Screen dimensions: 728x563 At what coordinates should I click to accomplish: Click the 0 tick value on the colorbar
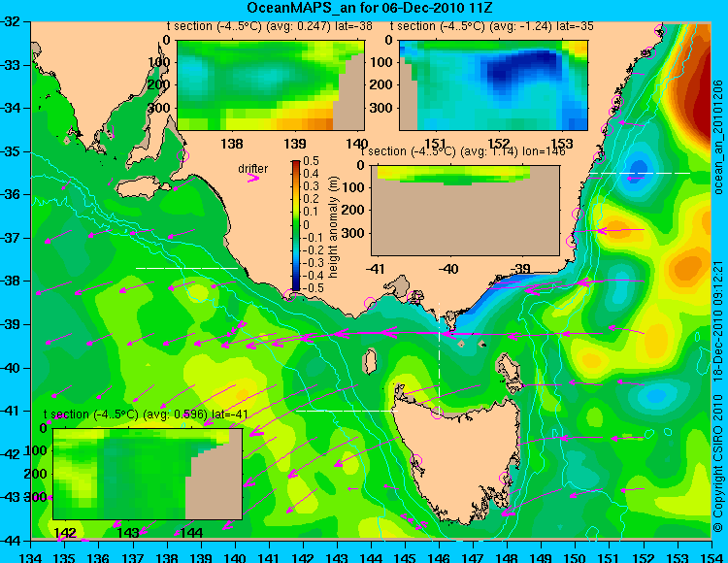[x=306, y=224]
